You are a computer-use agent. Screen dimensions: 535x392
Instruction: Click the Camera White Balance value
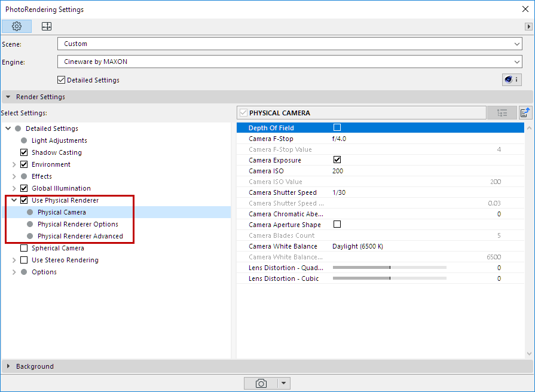[357, 246]
